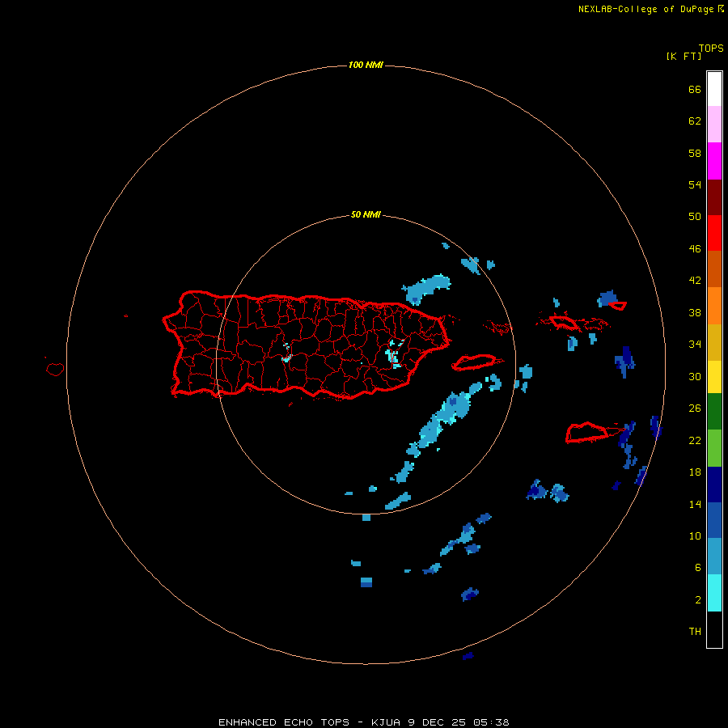Click the magenta 58 K FT legend swatch
Screen dimensions: 728x728
(x=714, y=161)
